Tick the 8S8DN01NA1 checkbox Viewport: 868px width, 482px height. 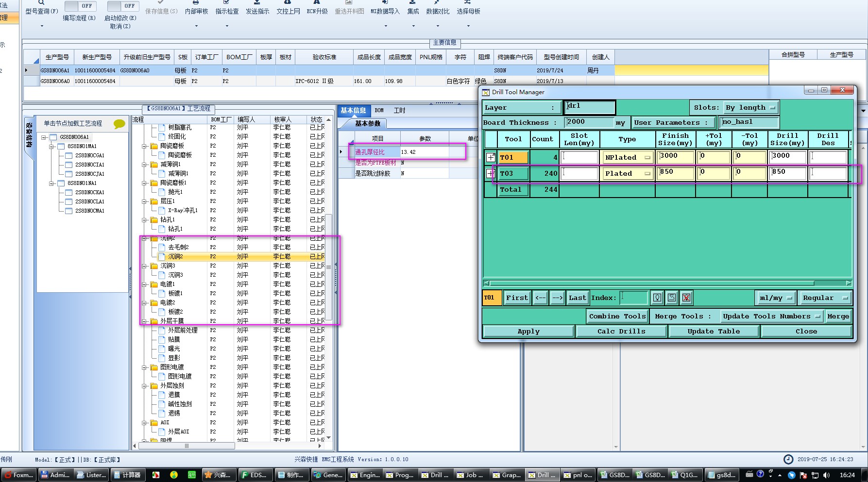[61, 183]
